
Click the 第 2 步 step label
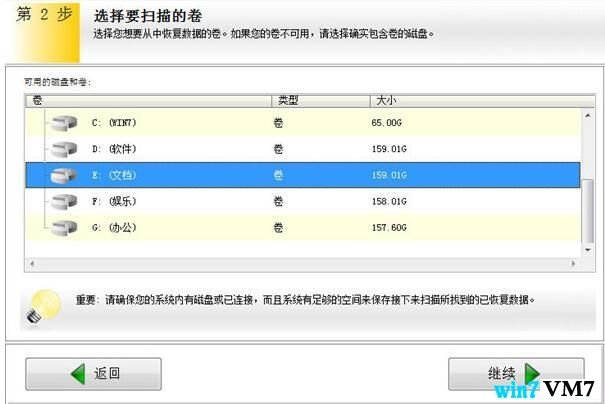[x=44, y=15]
